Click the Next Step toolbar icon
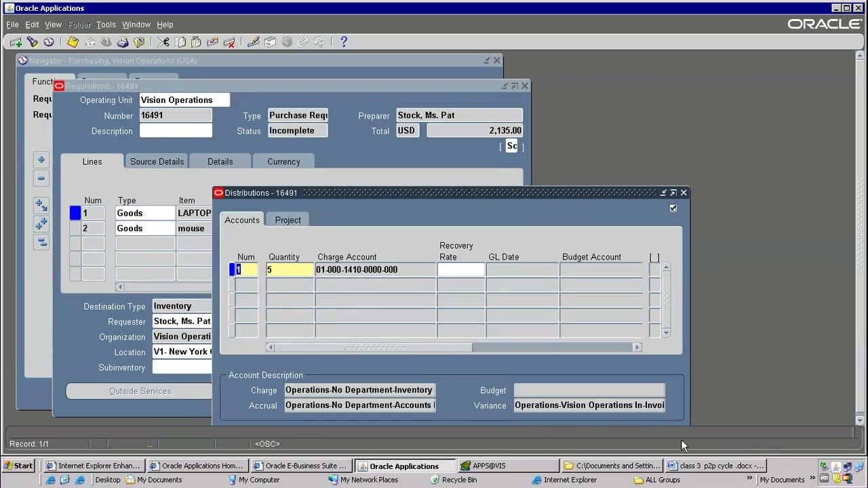The height and width of the screenshot is (488, 868). click(x=90, y=42)
